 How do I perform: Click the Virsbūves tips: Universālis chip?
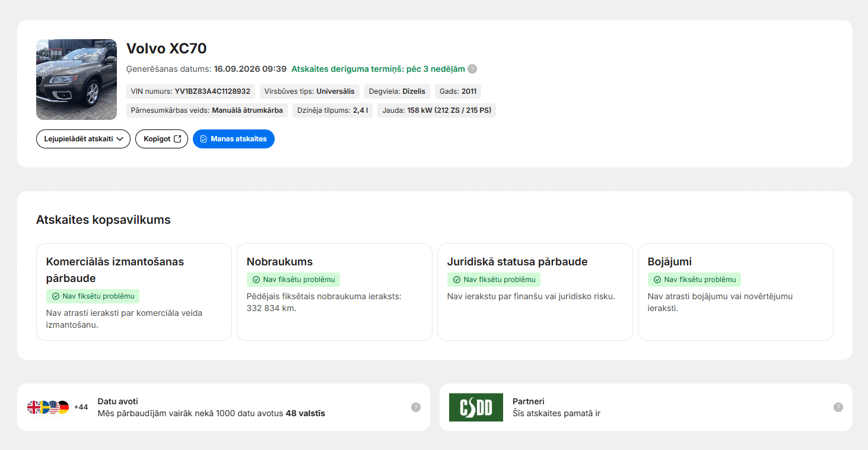coord(310,91)
